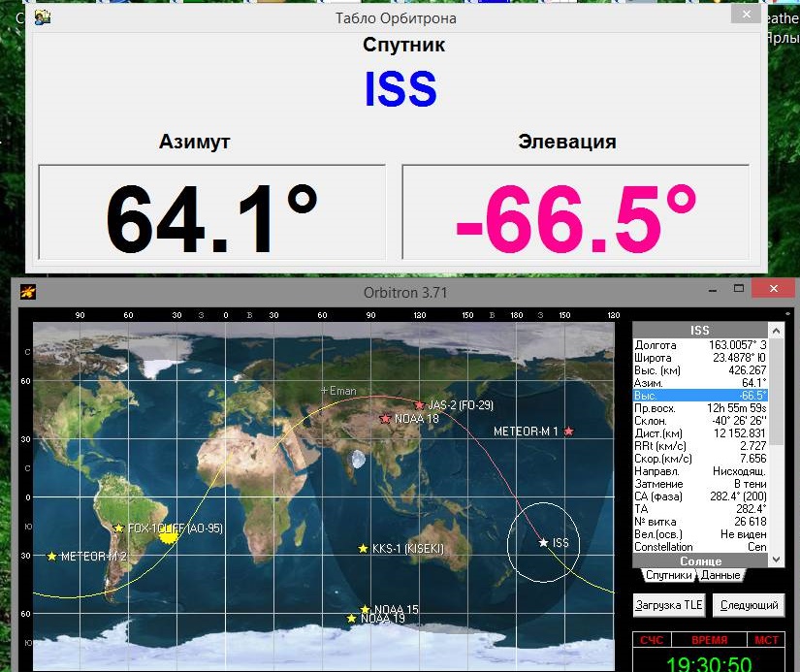The width and height of the screenshot is (800, 672).
Task: Click the Eman ground station cross marker
Action: [x=324, y=391]
